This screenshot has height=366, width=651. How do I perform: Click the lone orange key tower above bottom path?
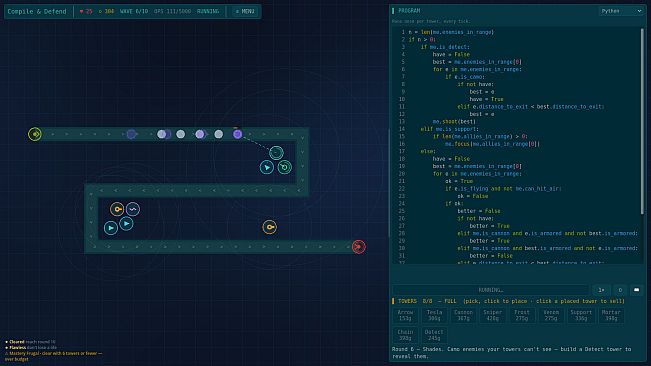pos(269,227)
